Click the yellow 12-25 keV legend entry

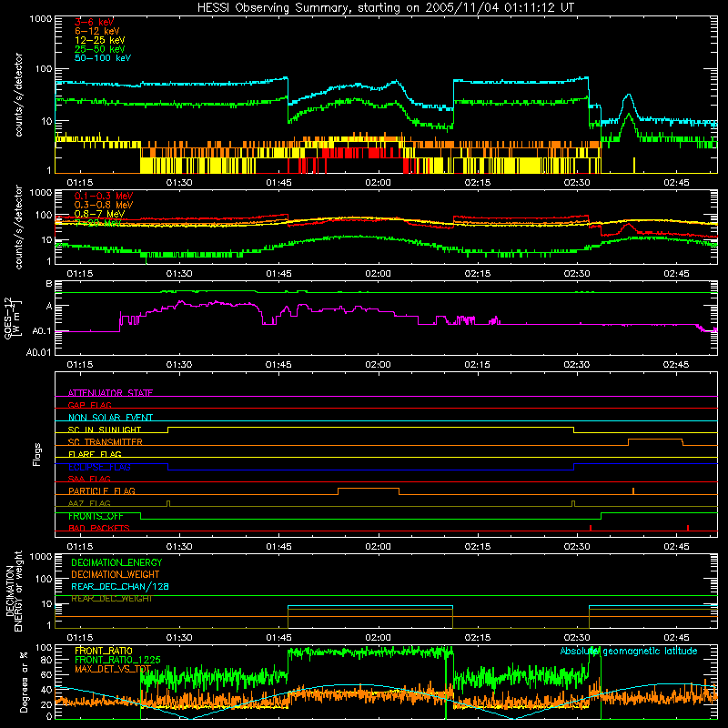(100, 40)
